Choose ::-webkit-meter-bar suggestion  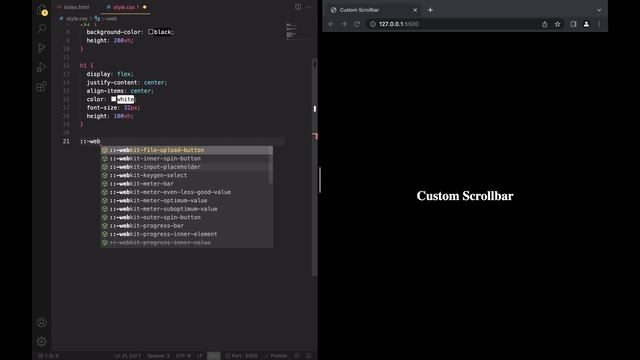(x=187, y=184)
